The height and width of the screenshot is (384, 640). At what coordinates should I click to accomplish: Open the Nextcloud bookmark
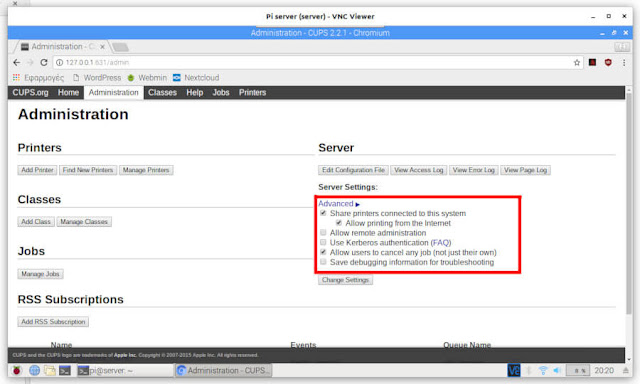[x=196, y=78]
